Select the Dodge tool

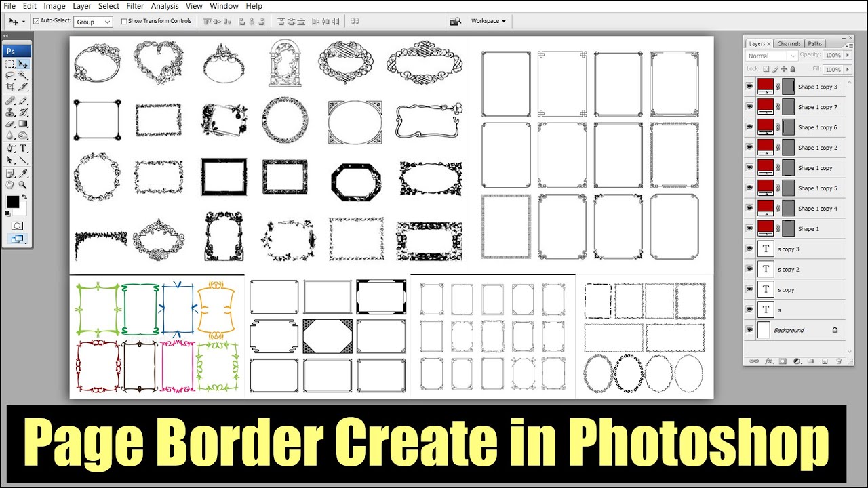coord(23,136)
